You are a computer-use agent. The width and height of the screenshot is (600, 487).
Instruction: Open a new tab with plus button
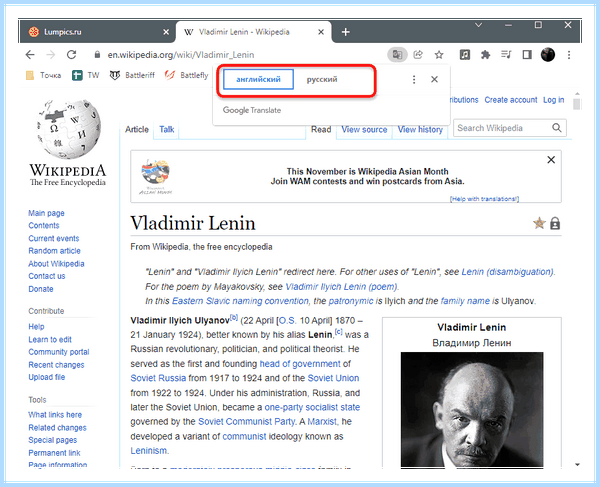click(346, 32)
